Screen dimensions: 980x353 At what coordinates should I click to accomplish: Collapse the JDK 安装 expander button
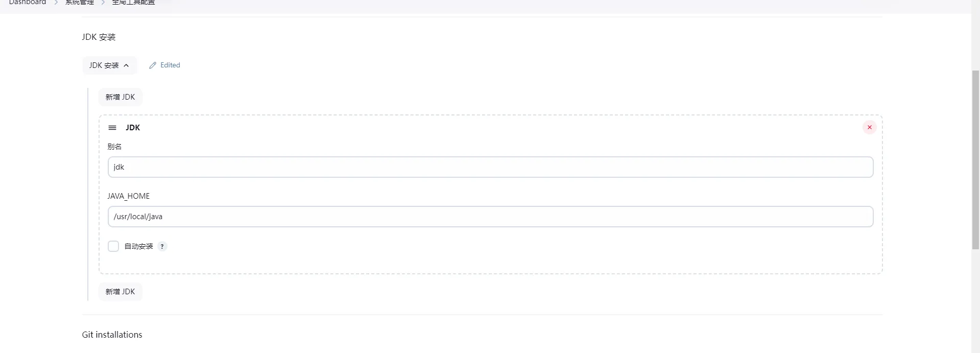pyautogui.click(x=109, y=65)
